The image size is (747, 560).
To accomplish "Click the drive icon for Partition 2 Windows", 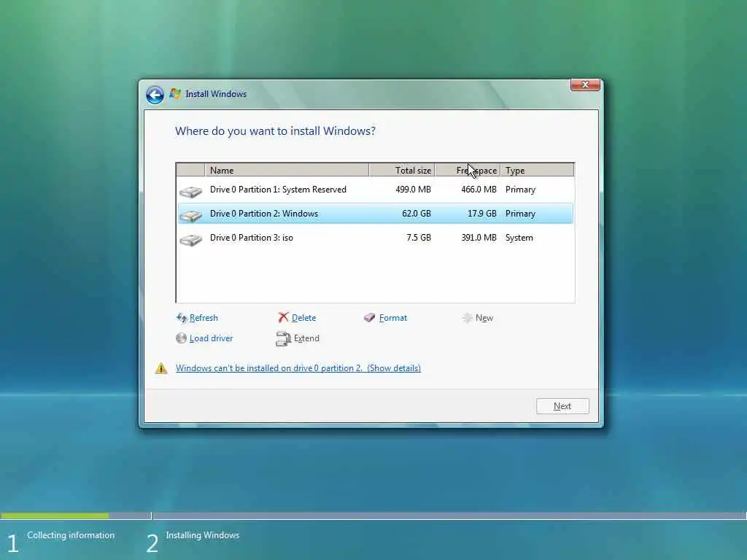I will [x=190, y=216].
